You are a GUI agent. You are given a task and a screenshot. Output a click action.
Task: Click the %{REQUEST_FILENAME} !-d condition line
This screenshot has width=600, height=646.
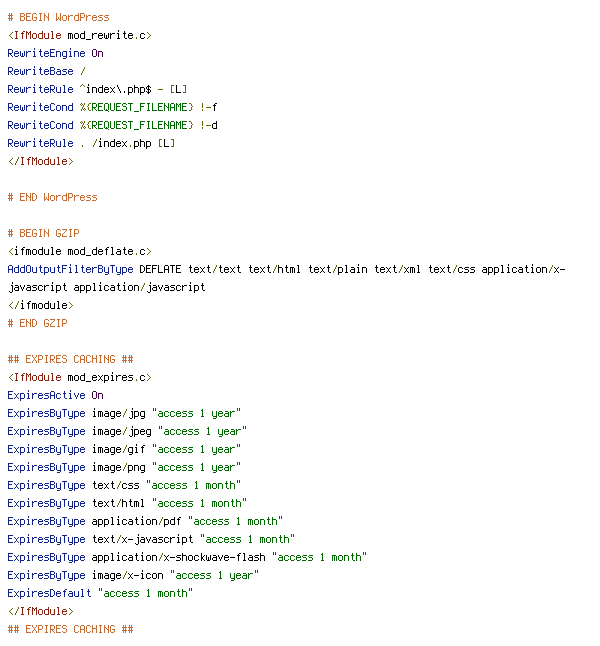click(x=112, y=125)
